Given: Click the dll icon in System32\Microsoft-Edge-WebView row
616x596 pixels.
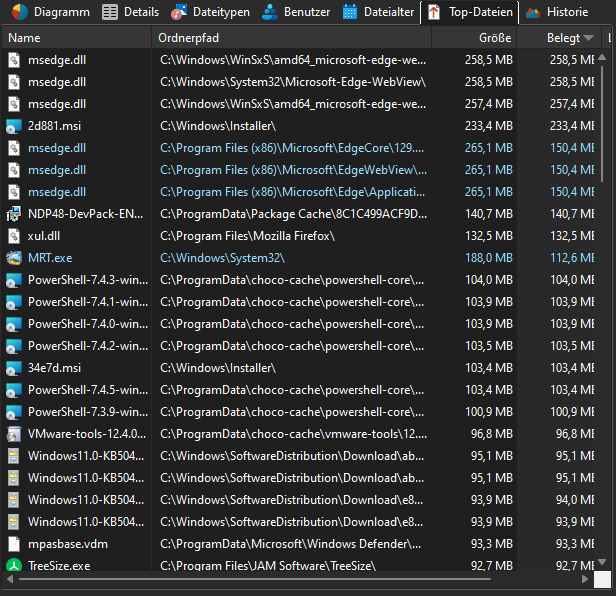Looking at the screenshot, I should (x=14, y=82).
